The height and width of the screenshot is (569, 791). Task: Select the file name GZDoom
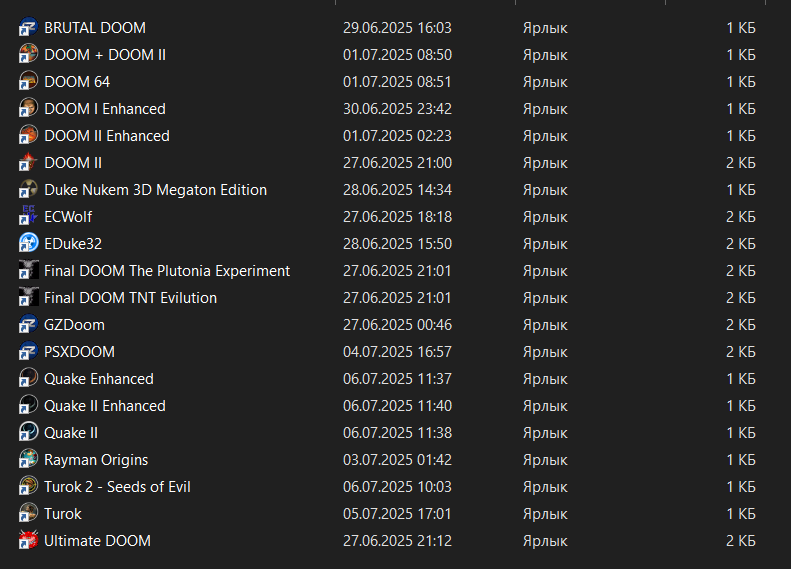point(75,325)
